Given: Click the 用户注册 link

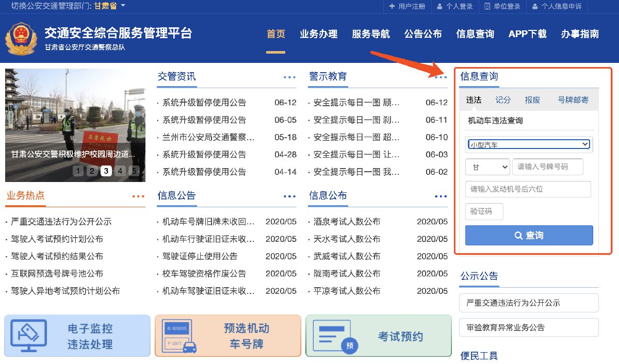Looking at the screenshot, I should [412, 7].
